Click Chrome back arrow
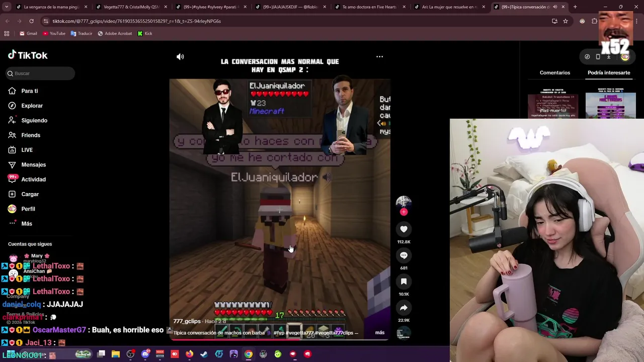This screenshot has height=362, width=644. 7,21
